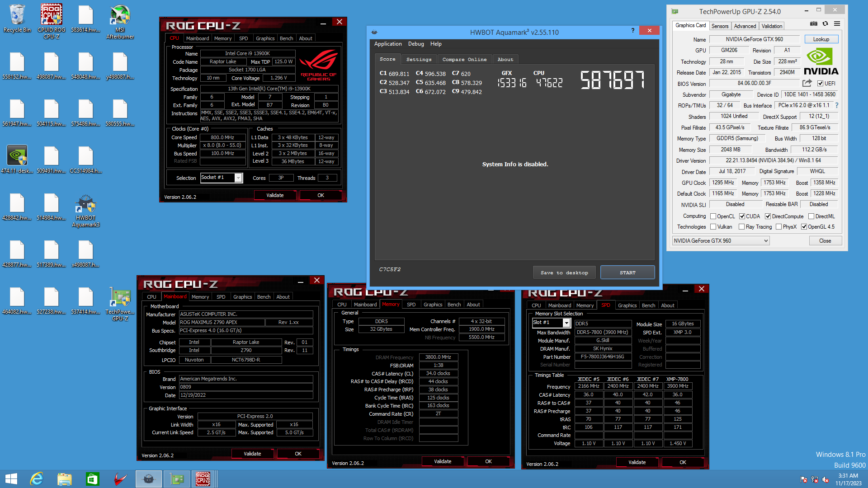Screen dimensions: 868x488
Task: Click GPU-Z refresh icon
Action: pyautogui.click(x=826, y=24)
